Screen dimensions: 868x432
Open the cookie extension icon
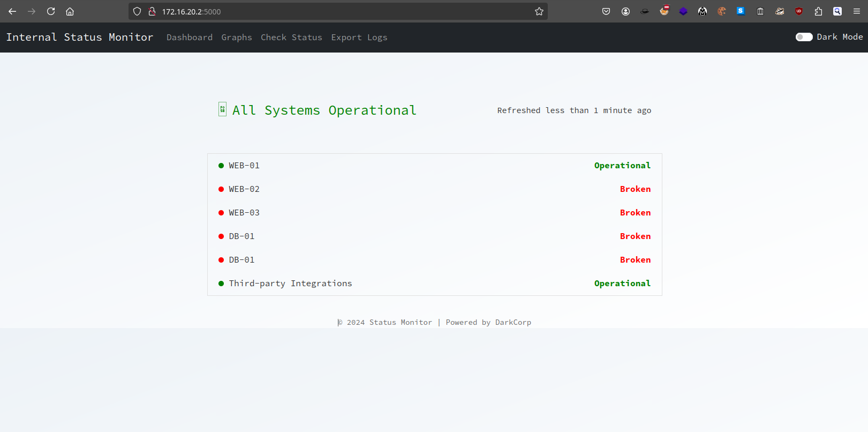point(722,11)
